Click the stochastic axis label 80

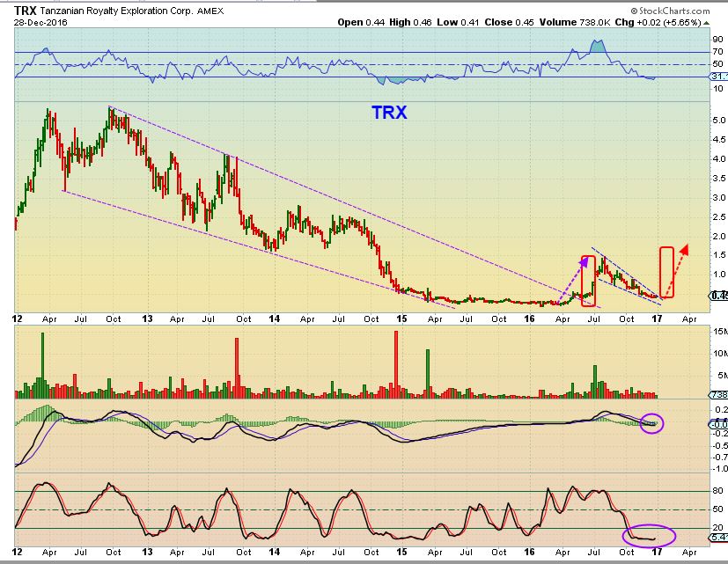click(x=717, y=491)
